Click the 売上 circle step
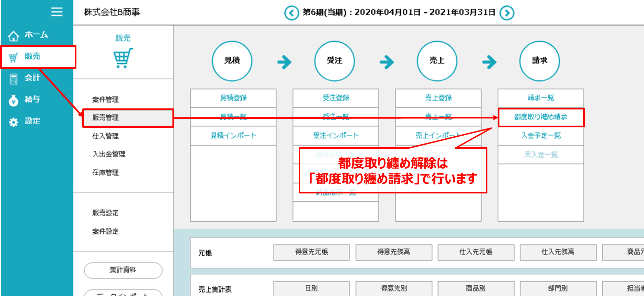The image size is (644, 296). (x=437, y=61)
